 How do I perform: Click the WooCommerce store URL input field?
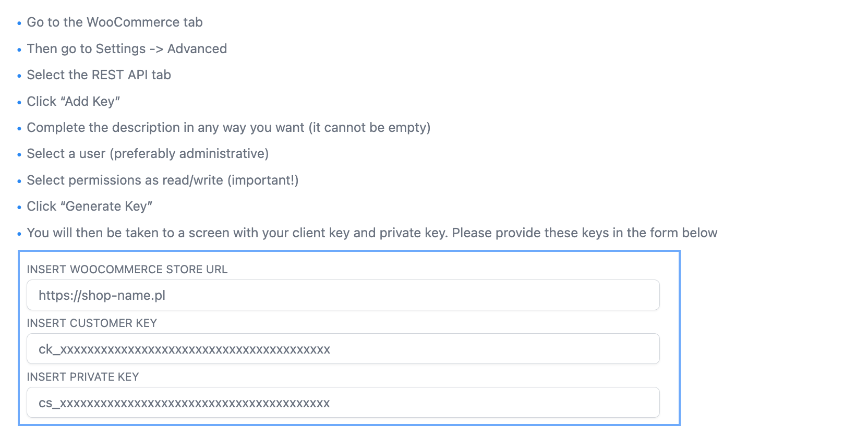coord(343,295)
